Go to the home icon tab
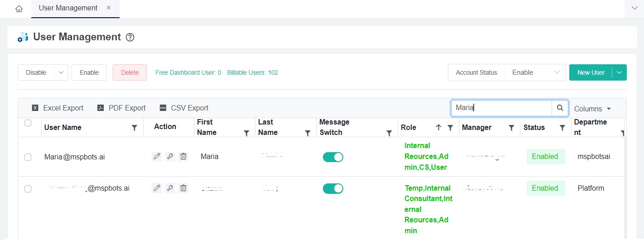644x240 pixels. pos(19,9)
